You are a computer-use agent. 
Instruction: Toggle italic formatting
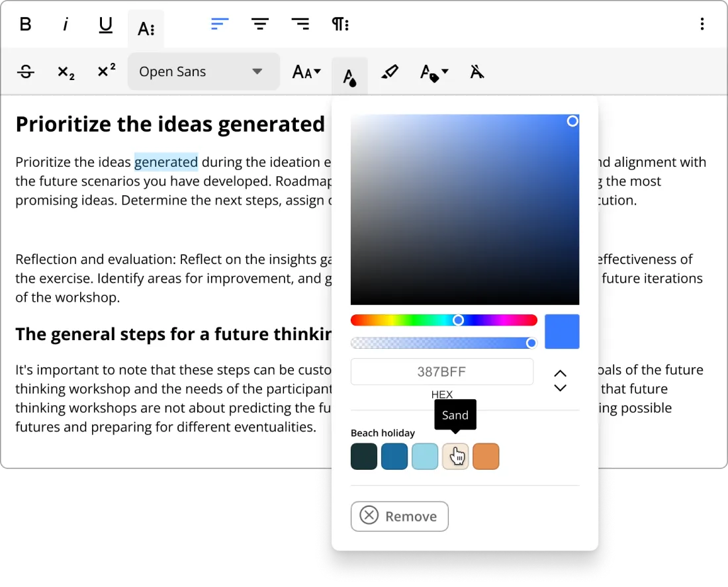click(66, 24)
